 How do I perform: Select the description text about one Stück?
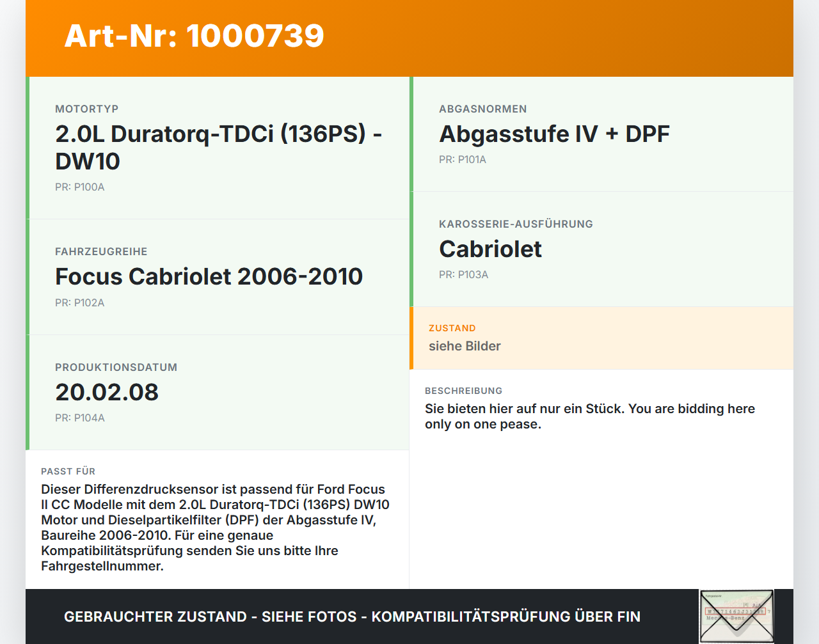click(590, 416)
